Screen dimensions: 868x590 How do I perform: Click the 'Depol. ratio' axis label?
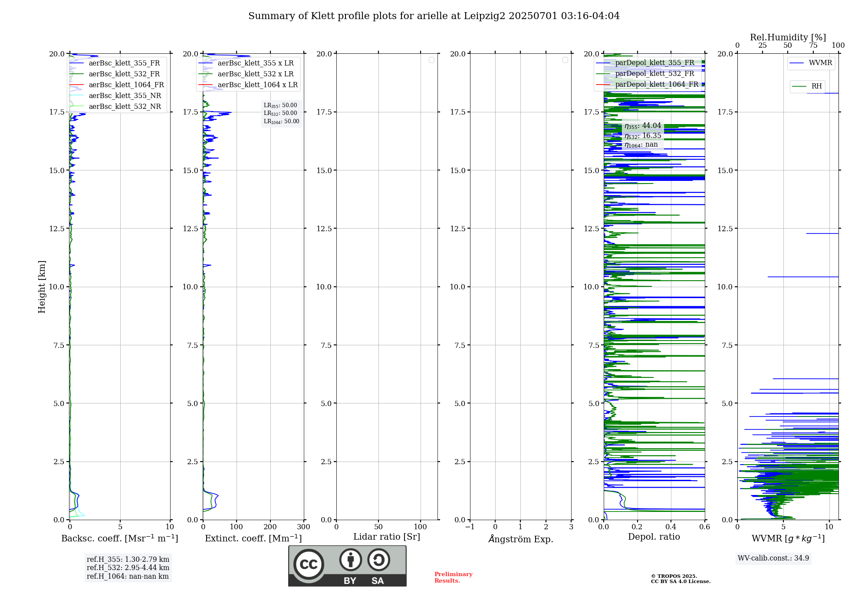click(654, 537)
